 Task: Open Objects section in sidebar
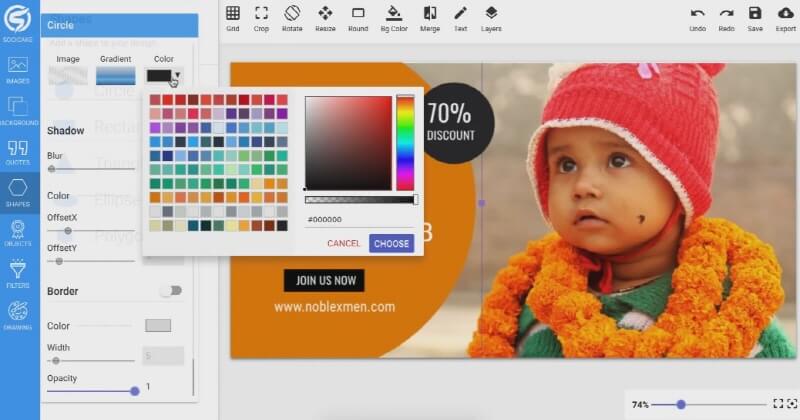pos(18,234)
